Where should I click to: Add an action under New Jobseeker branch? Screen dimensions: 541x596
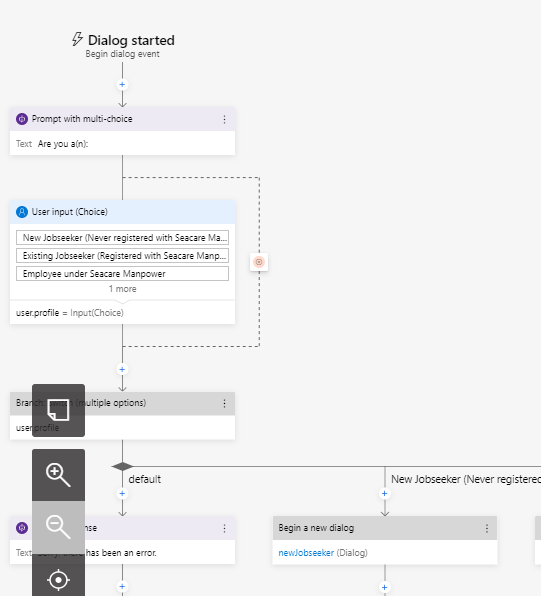click(384, 493)
